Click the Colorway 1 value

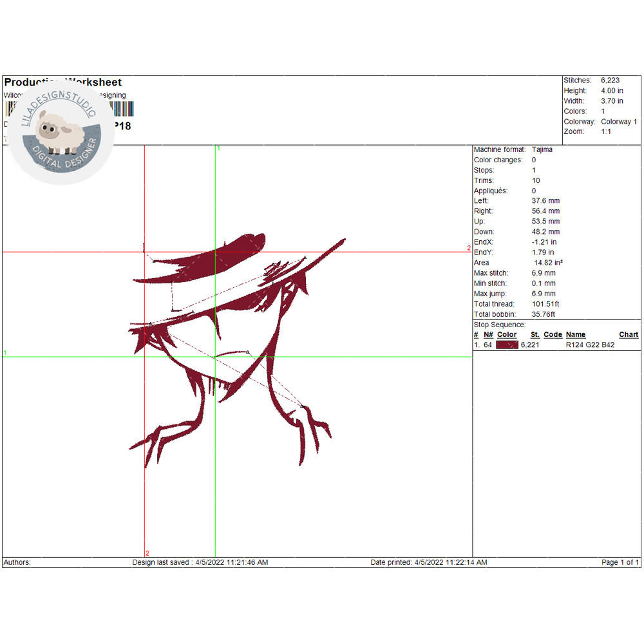point(618,122)
